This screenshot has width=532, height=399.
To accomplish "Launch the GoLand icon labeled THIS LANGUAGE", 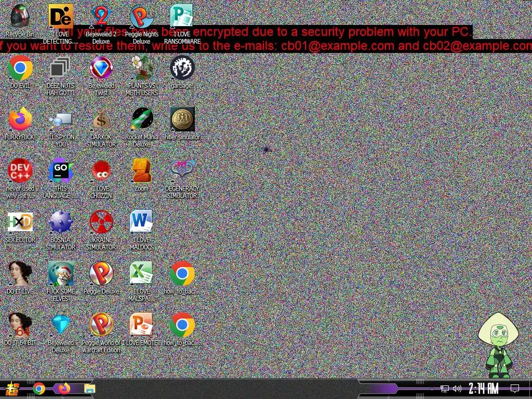I will 61,170.
